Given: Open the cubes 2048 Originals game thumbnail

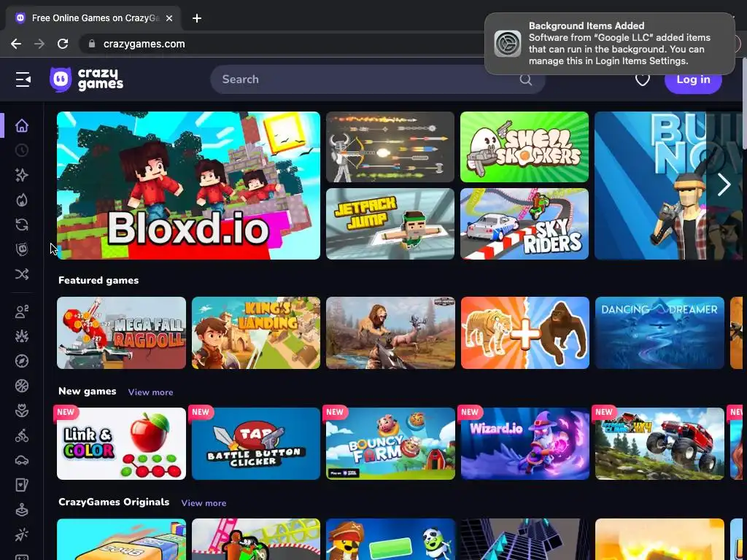Looking at the screenshot, I should [122, 540].
